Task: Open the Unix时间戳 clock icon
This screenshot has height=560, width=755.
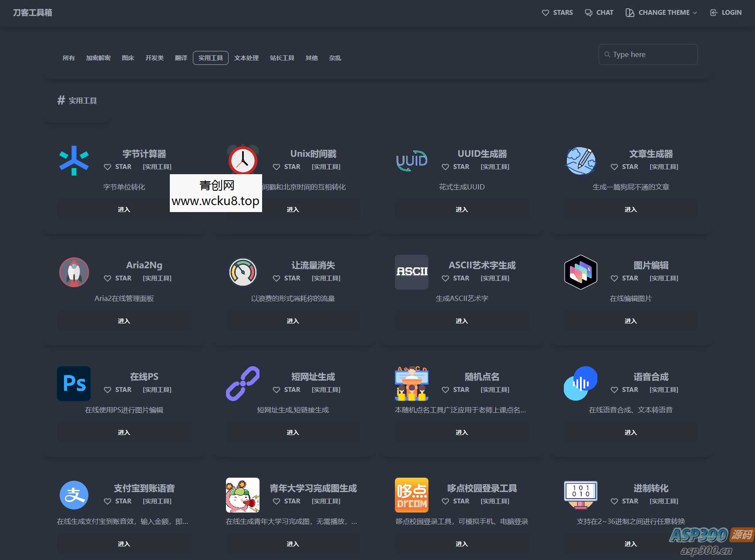Action: [243, 160]
